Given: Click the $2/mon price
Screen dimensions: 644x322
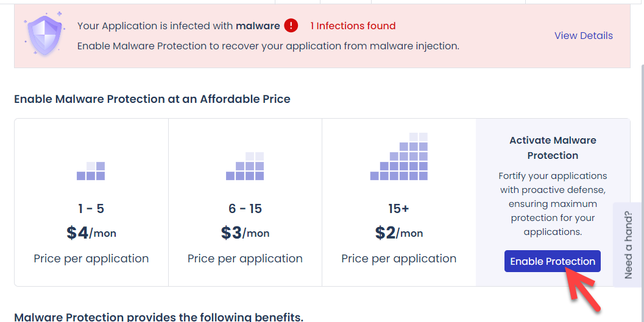Looking at the screenshot, I should click(398, 233).
